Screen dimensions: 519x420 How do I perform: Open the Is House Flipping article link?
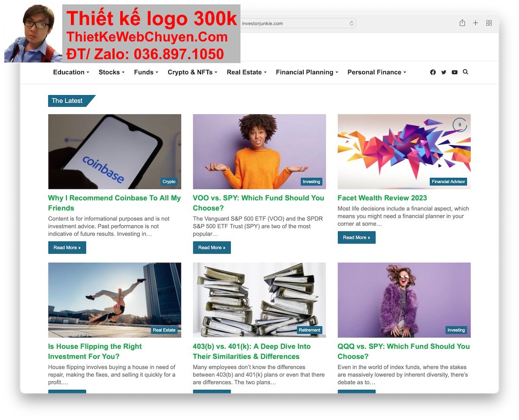[95, 351]
